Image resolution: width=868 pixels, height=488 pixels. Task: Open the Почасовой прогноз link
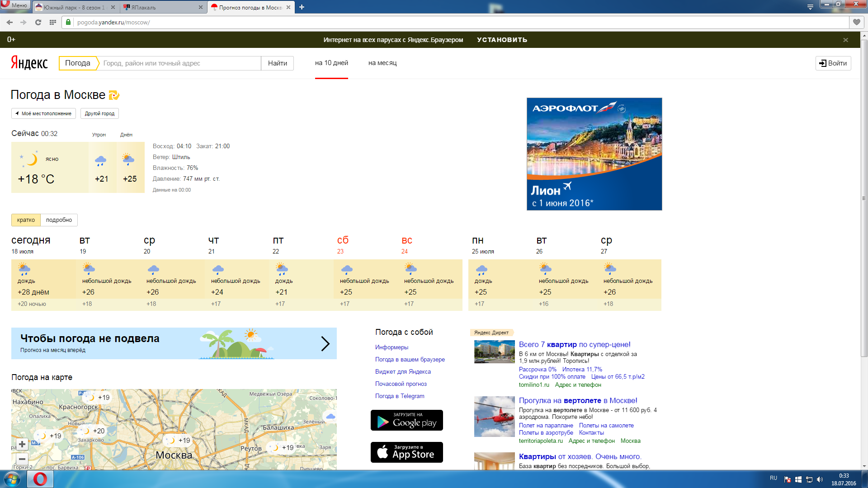(x=401, y=384)
